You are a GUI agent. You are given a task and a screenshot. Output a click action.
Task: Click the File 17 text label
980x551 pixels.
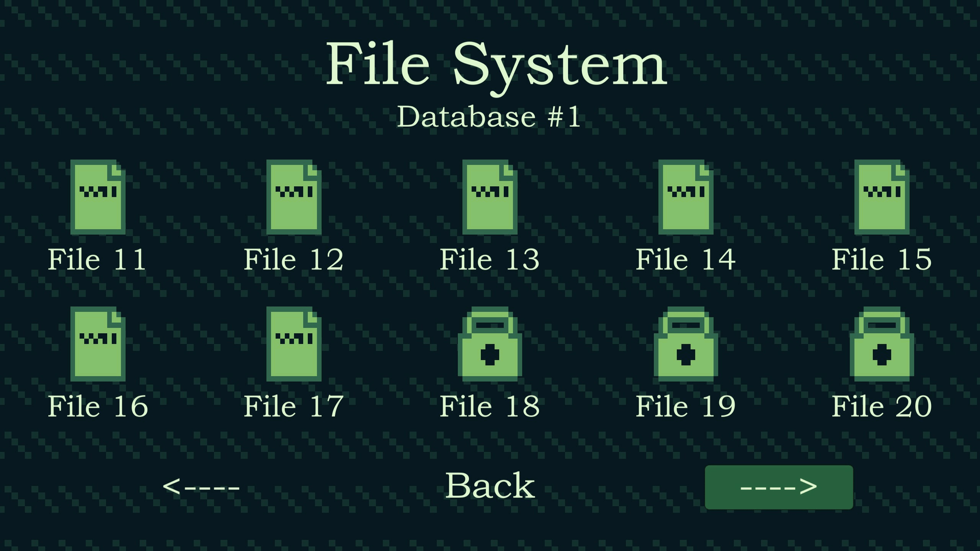pyautogui.click(x=294, y=407)
